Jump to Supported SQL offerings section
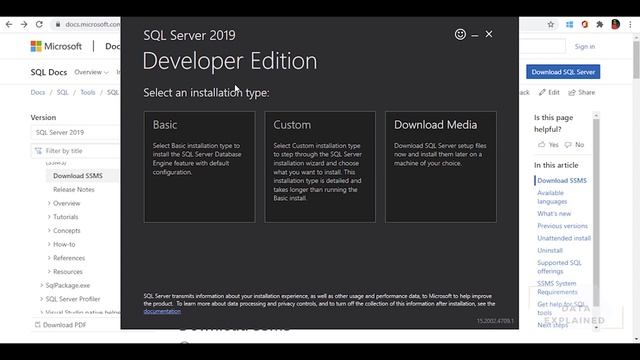This screenshot has height=360, width=640. (x=559, y=267)
